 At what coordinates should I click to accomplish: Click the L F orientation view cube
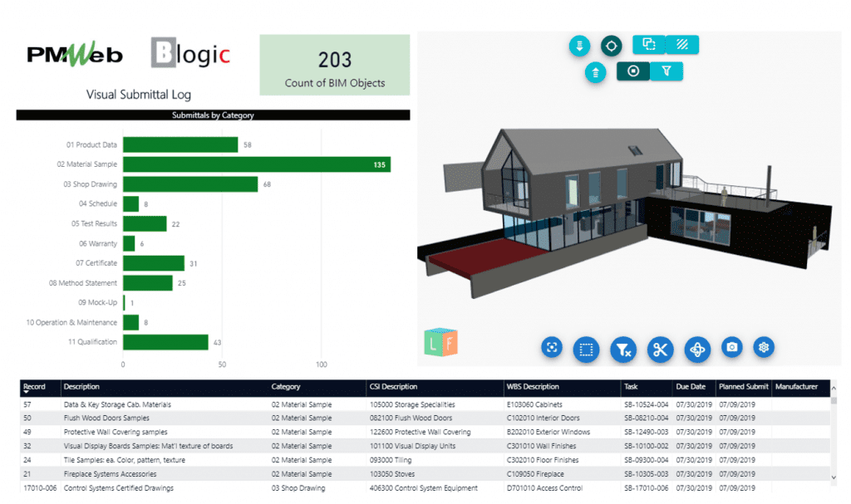[440, 342]
